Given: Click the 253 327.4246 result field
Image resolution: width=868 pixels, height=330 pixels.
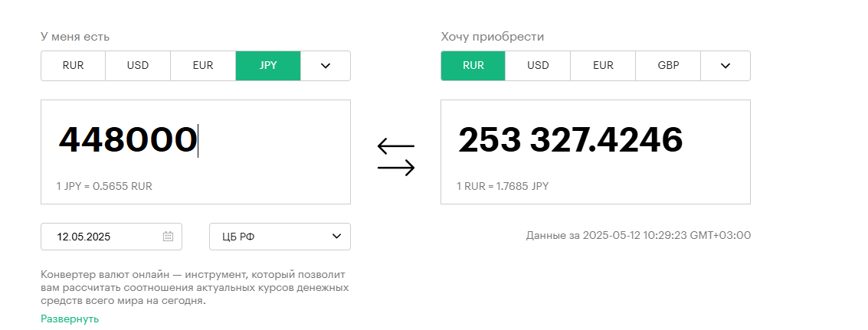Looking at the screenshot, I should [x=595, y=152].
